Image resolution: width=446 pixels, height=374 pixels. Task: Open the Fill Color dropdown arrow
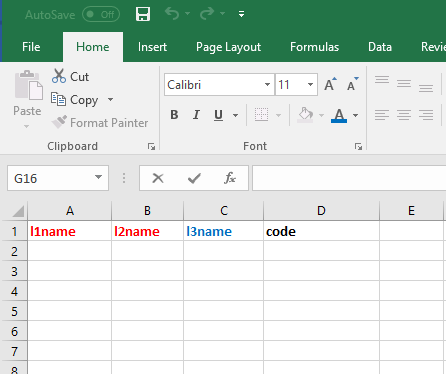click(321, 115)
